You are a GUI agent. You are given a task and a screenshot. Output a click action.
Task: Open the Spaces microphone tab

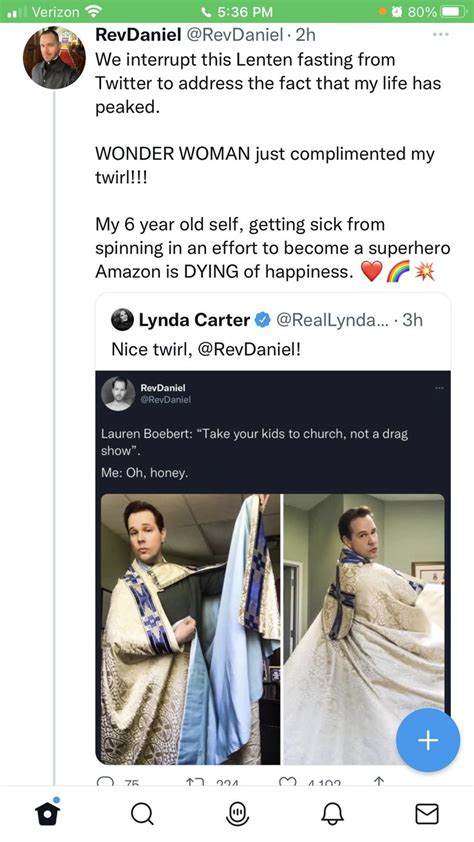pos(237,814)
